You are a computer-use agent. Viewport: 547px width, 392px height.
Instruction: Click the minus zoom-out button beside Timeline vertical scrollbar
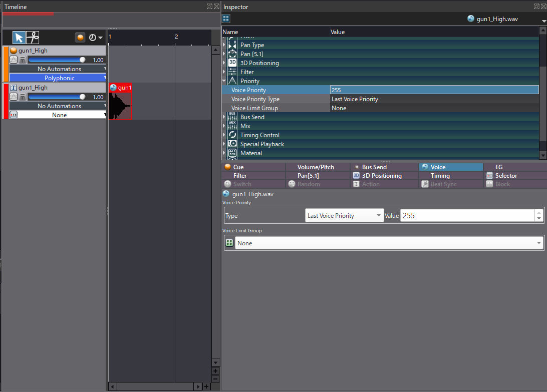coord(215,379)
